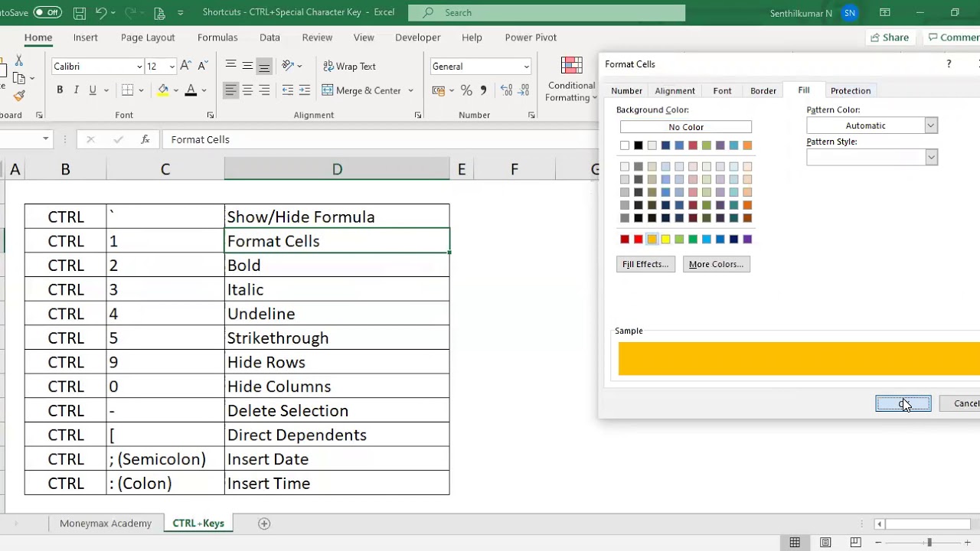Click the No Color button
Screen dimensions: 980x551
click(686, 127)
